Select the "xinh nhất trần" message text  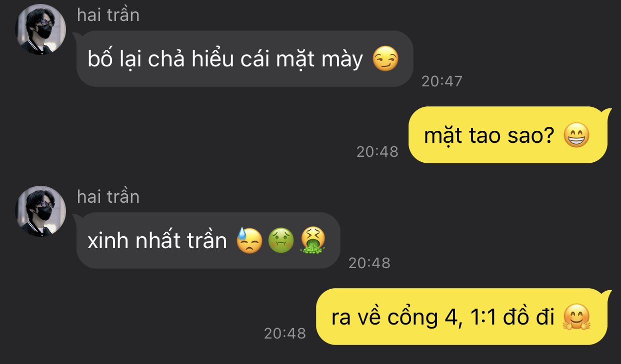[157, 241]
